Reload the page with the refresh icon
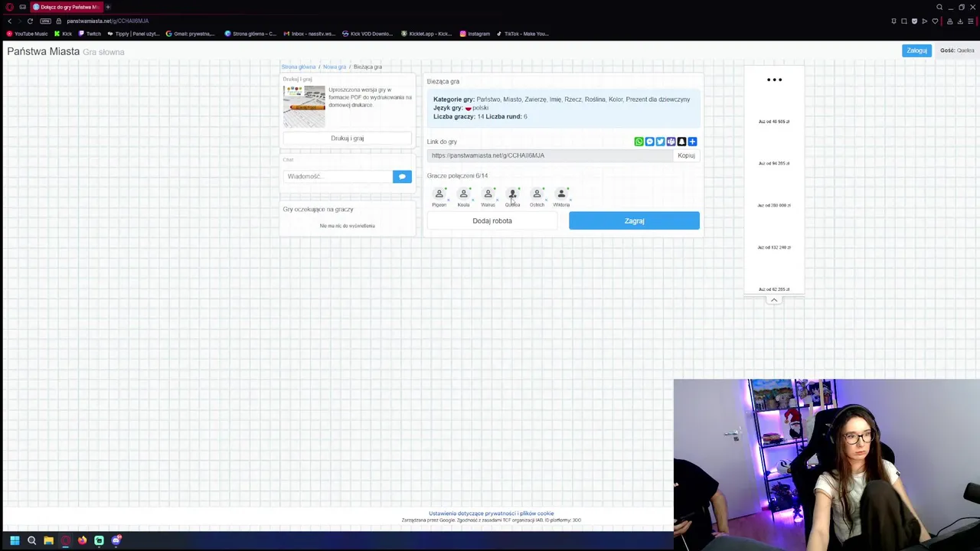The width and height of the screenshot is (980, 551). pos(30,21)
